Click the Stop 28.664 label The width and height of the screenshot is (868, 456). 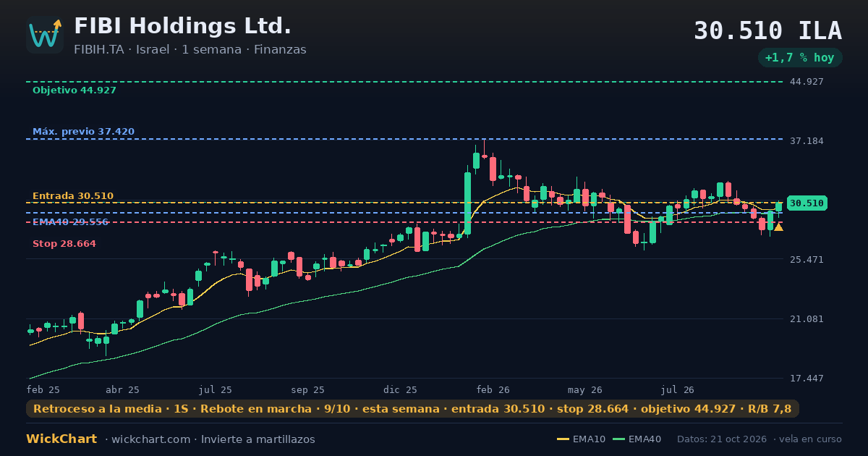point(64,244)
